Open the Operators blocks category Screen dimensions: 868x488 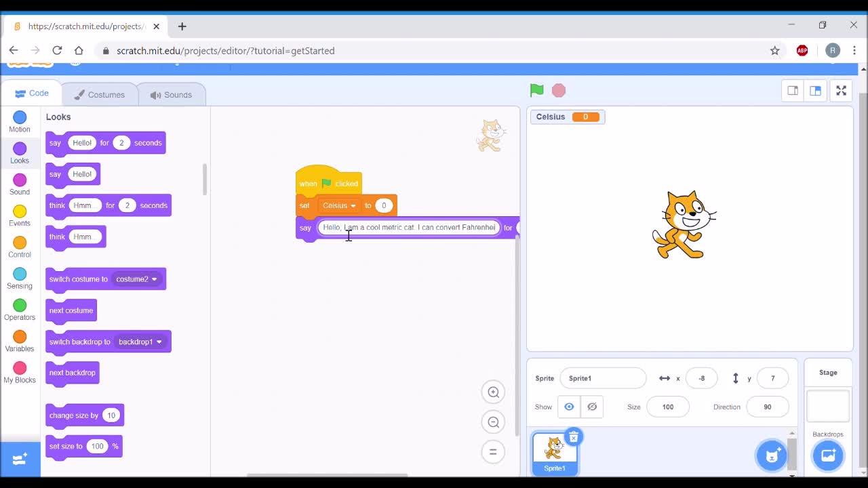[20, 310]
